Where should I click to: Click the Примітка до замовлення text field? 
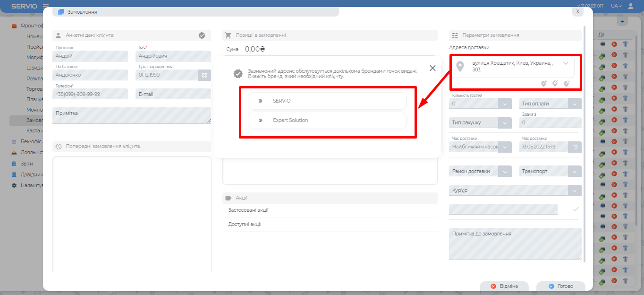pyautogui.click(x=515, y=244)
